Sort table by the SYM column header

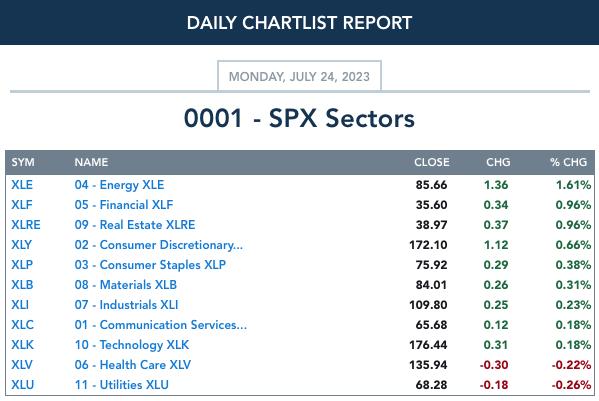(23, 162)
